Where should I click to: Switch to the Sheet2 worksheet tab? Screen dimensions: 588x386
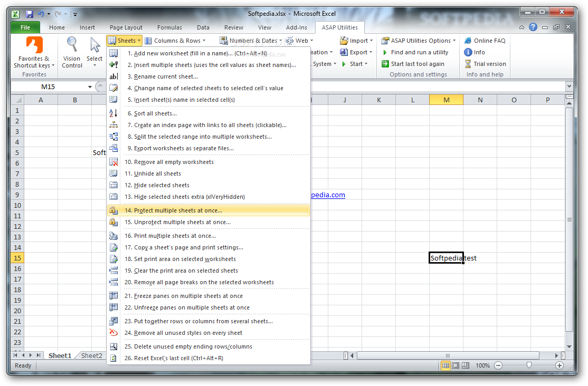tap(91, 355)
